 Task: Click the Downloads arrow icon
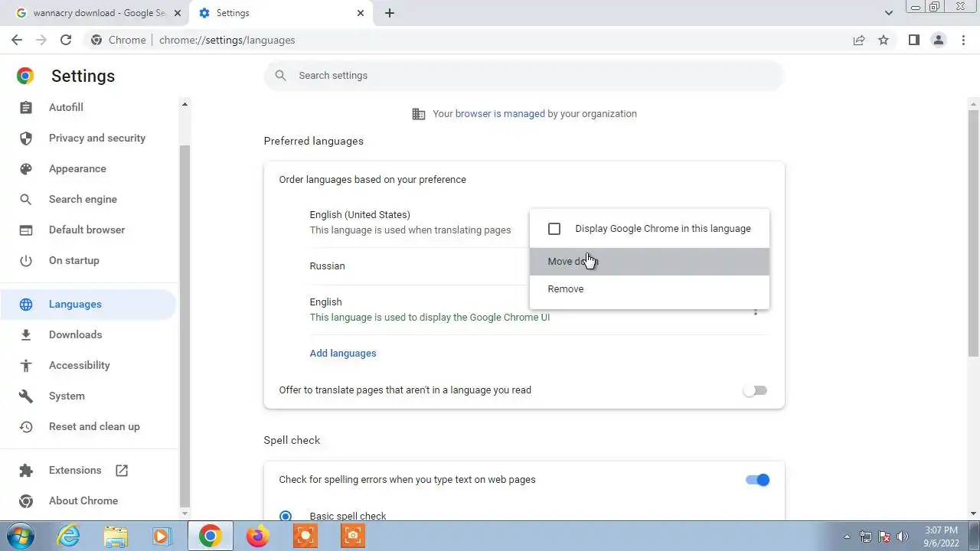pos(26,335)
